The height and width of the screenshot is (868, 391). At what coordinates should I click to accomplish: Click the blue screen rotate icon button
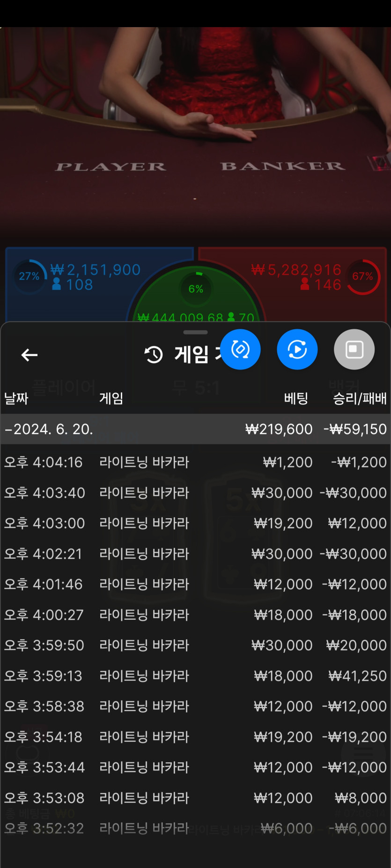(240, 349)
